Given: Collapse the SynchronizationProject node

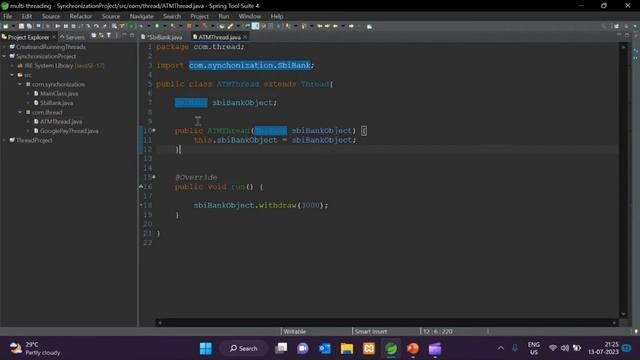Looking at the screenshot, I should pyautogui.click(x=4, y=56).
